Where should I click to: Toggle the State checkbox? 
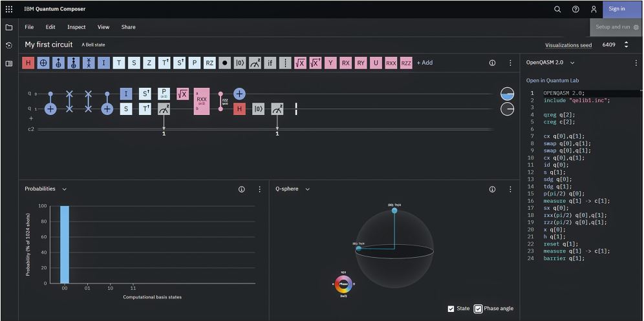(451, 309)
